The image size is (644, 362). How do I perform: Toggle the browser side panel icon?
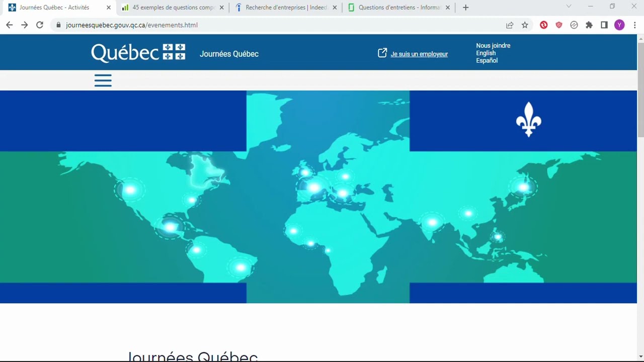pyautogui.click(x=604, y=25)
